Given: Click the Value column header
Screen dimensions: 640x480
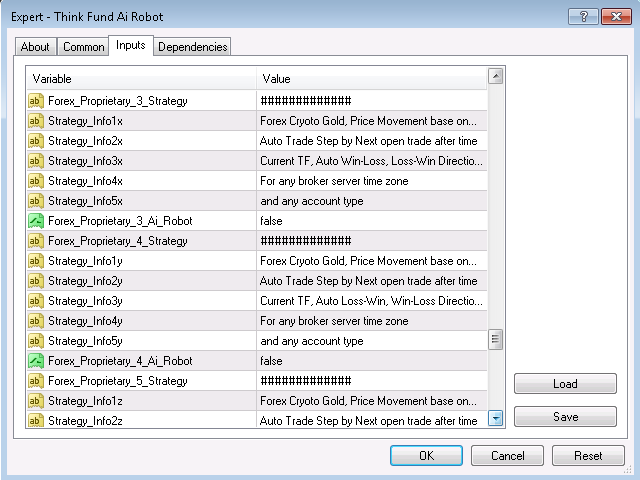Looking at the screenshot, I should pos(372,79).
